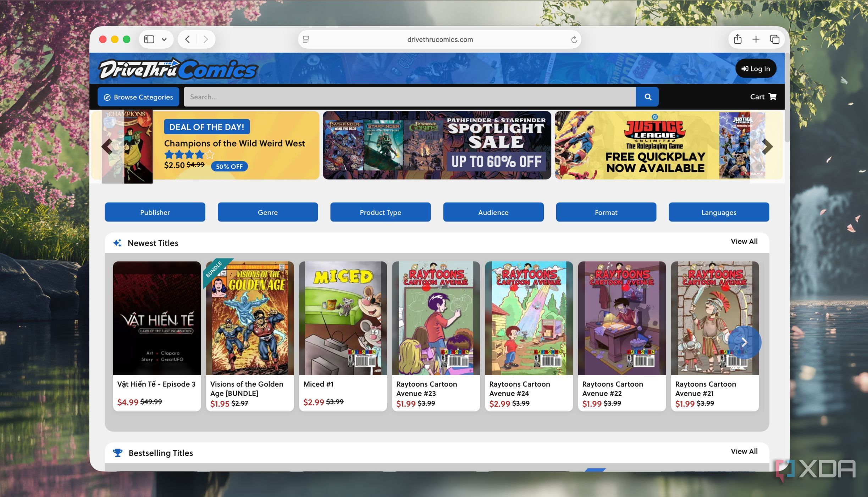868x497 pixels.
Task: Show next Newest Titles with round arrow
Action: (x=744, y=342)
